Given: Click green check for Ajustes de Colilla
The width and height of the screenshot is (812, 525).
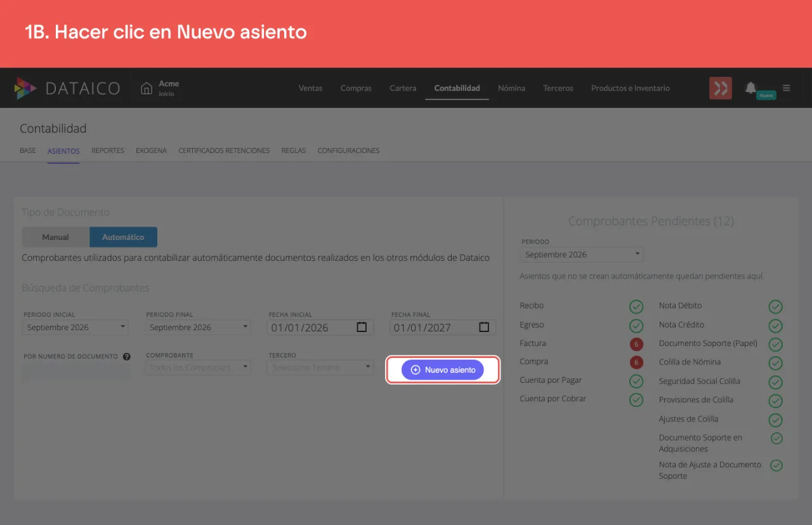Looking at the screenshot, I should [775, 420].
